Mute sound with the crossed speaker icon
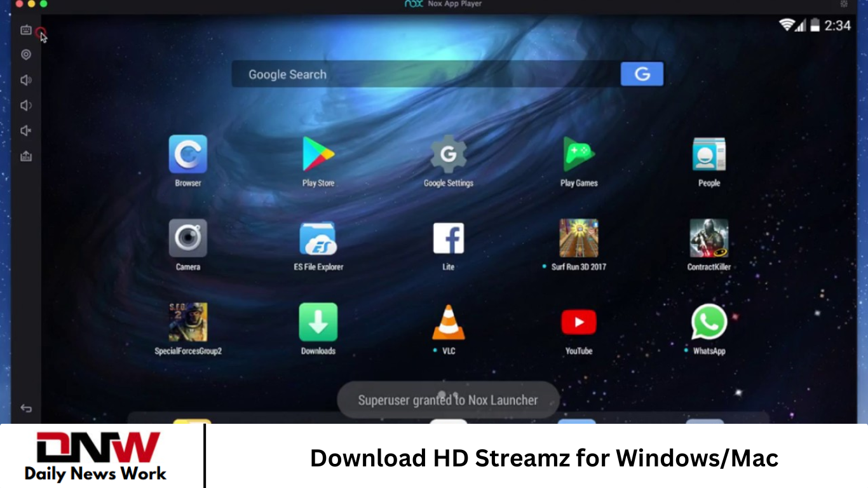Image resolution: width=868 pixels, height=488 pixels. click(26, 131)
